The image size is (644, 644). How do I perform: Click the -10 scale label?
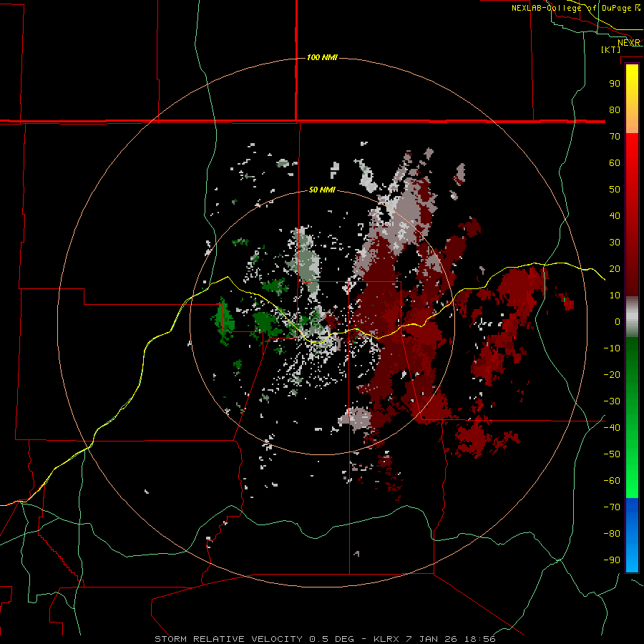(612, 348)
